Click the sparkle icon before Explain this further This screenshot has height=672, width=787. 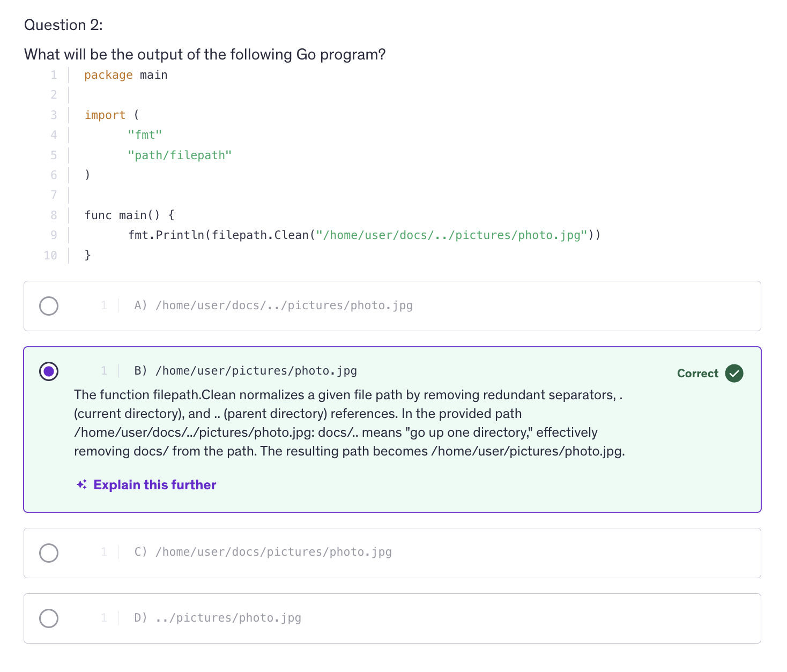tap(81, 485)
